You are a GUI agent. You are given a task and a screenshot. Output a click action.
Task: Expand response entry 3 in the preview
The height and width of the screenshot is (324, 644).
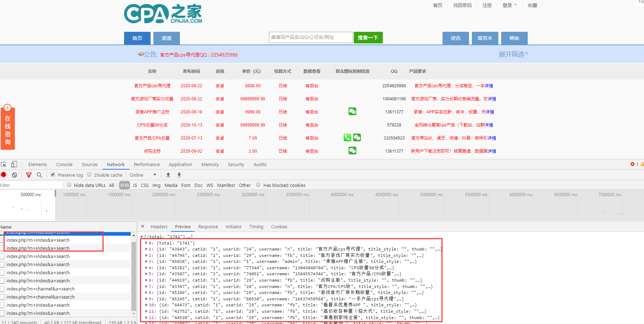coord(146,261)
